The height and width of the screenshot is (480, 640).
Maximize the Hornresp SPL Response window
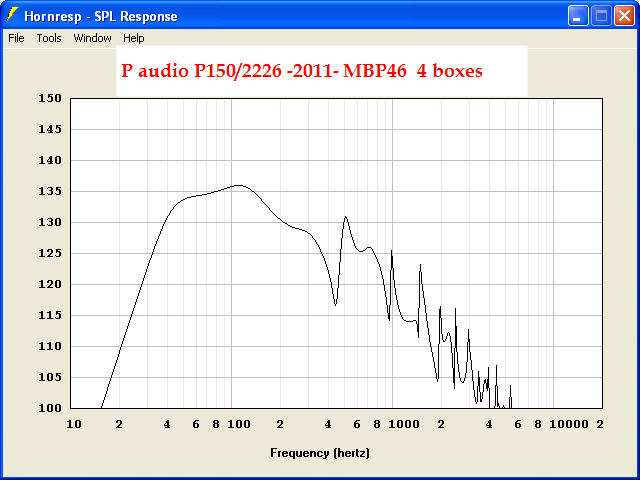[601, 16]
